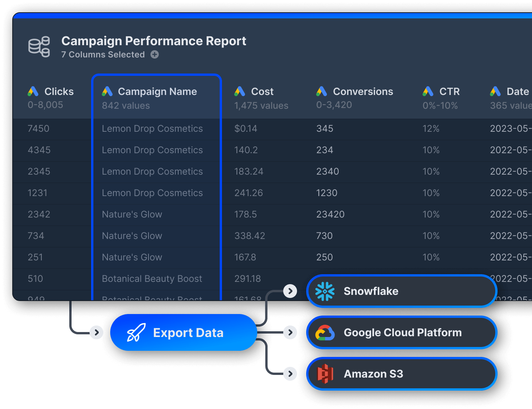Click the Snowflake logo icon

click(325, 291)
